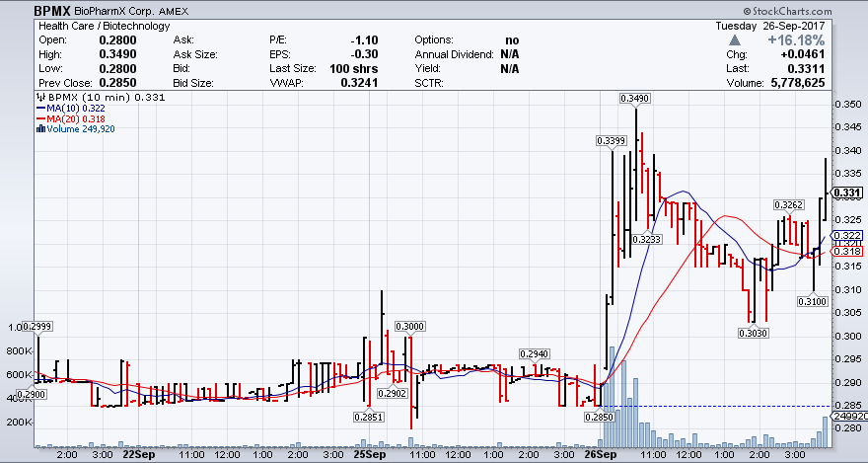The image size is (868, 463).
Task: Click the 249920 volume axis tag
Action: tap(848, 418)
